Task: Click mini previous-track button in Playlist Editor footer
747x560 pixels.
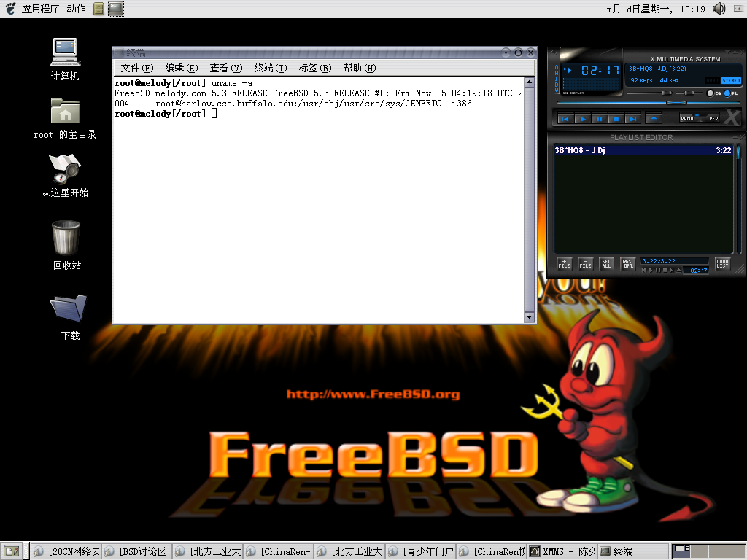Action: 644,270
